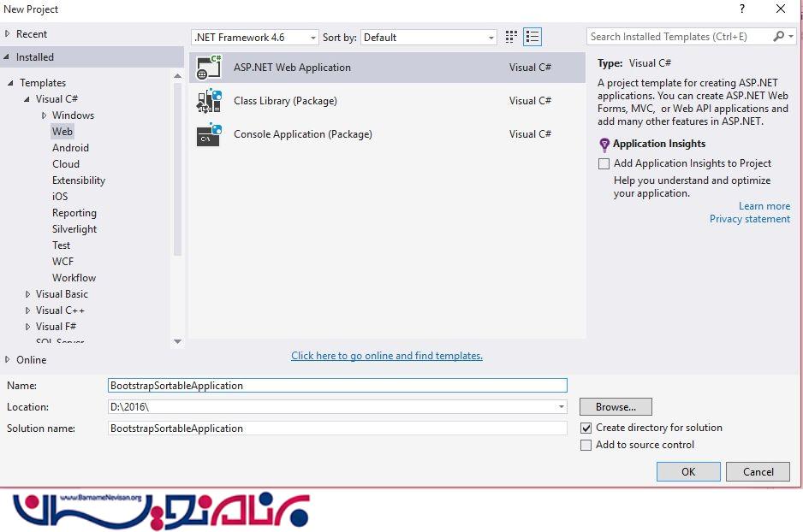Expand the Visual F# node arrow

(x=27, y=327)
